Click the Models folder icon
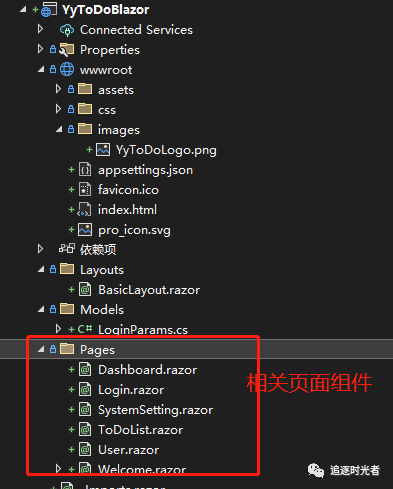The width and height of the screenshot is (393, 489). coord(67,309)
